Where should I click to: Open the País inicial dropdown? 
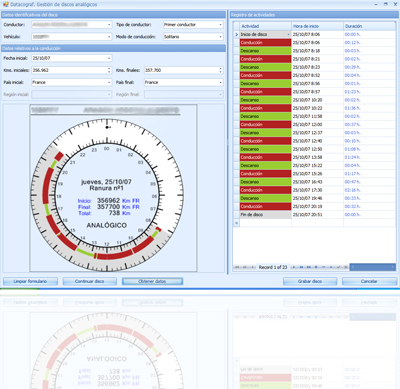pos(109,82)
